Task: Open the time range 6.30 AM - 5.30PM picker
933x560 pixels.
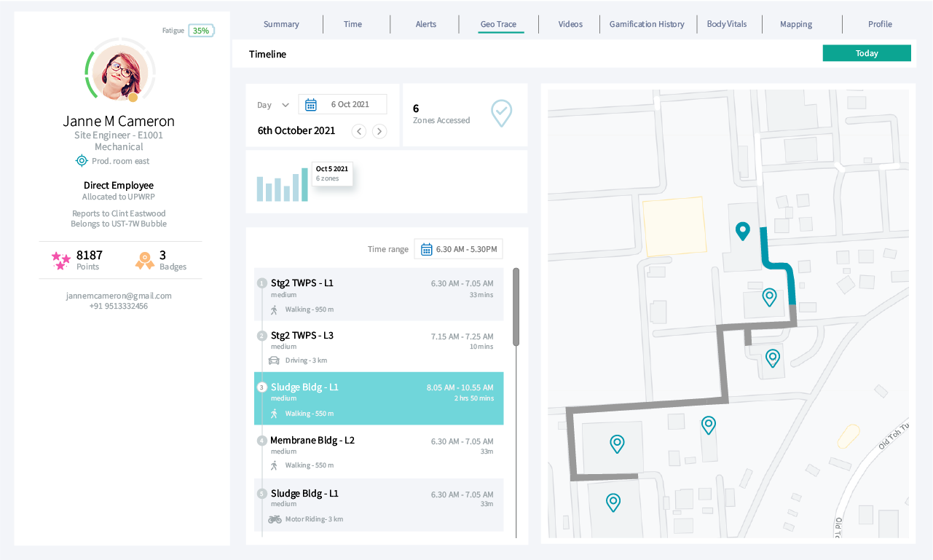Action: coord(458,249)
